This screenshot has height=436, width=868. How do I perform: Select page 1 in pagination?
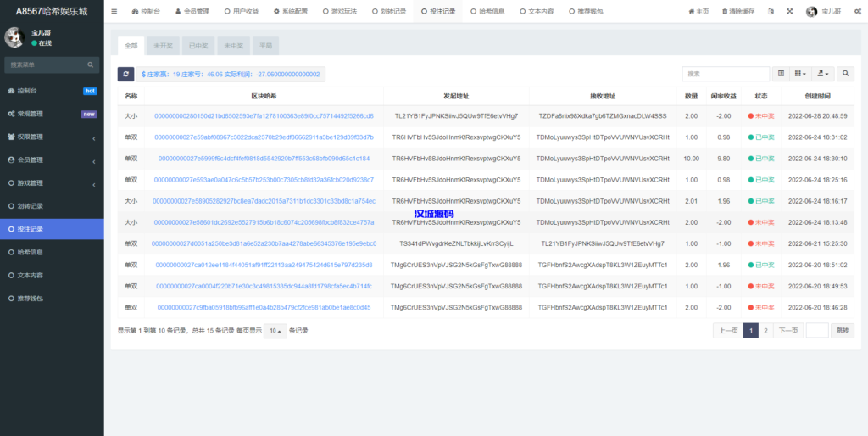coord(751,331)
